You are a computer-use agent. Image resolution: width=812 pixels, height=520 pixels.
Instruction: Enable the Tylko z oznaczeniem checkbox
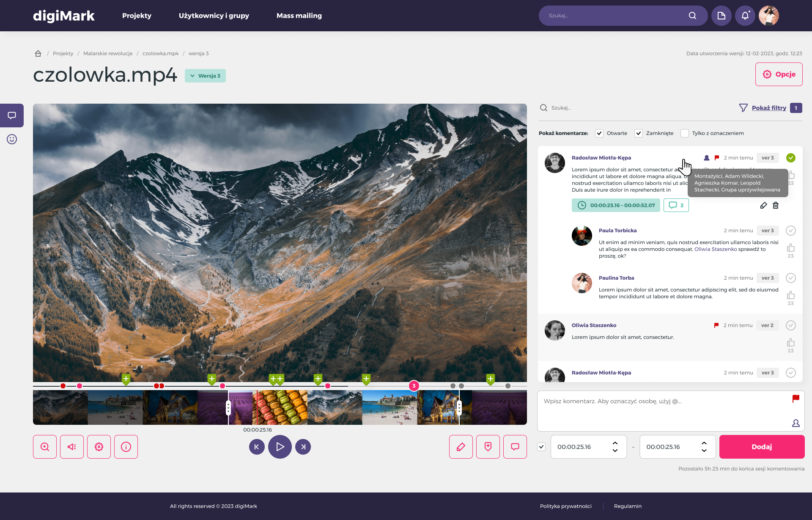point(685,133)
